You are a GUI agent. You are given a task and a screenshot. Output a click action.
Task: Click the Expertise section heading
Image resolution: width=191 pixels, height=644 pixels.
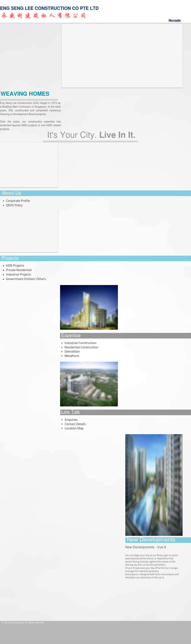tap(71, 335)
